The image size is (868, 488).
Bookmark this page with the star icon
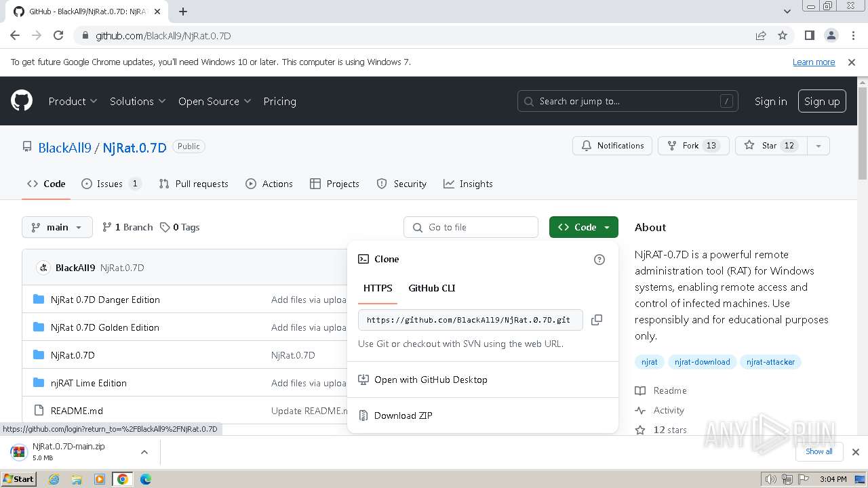[783, 35]
